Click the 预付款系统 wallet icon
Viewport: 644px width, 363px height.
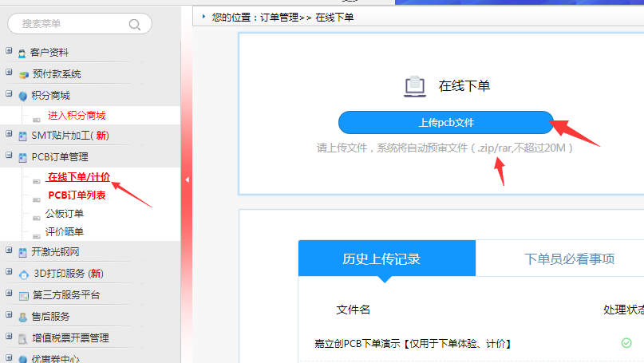22,75
